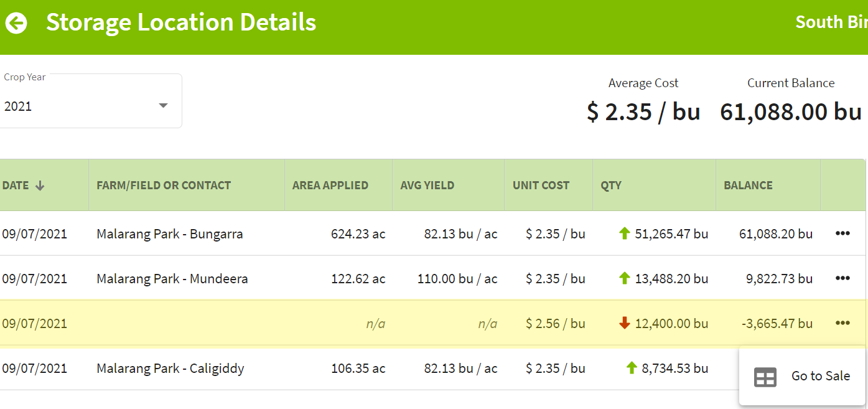Click the AVG YIELD column header

(x=427, y=186)
